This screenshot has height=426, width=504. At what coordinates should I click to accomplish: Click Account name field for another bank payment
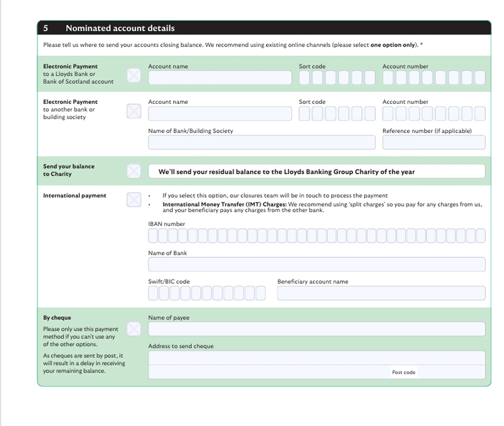pyautogui.click(x=220, y=113)
